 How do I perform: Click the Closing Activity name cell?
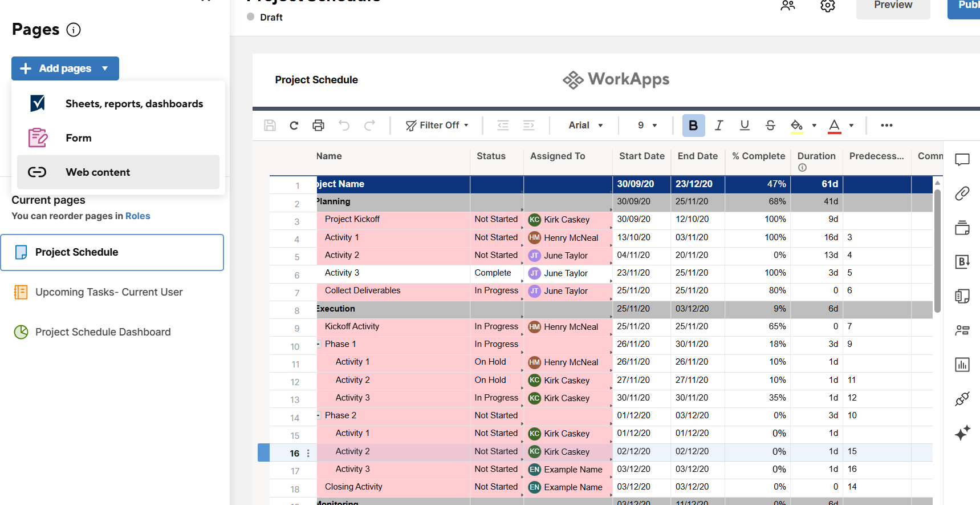click(x=393, y=487)
